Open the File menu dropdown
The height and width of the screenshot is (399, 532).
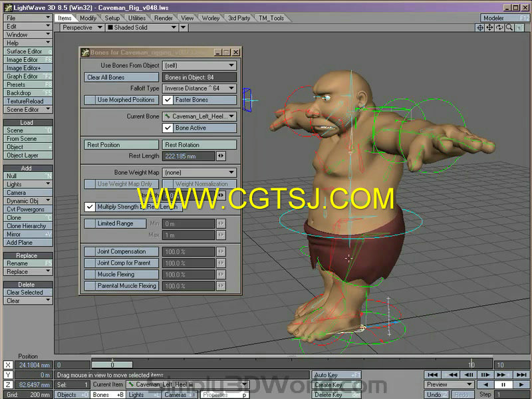(28, 18)
